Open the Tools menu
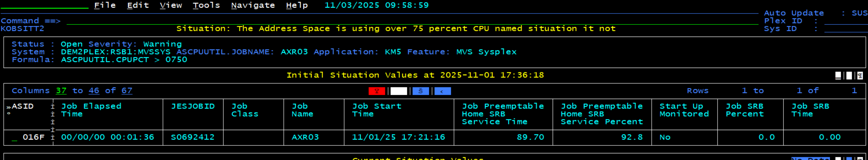The image size is (868, 160). (206, 5)
